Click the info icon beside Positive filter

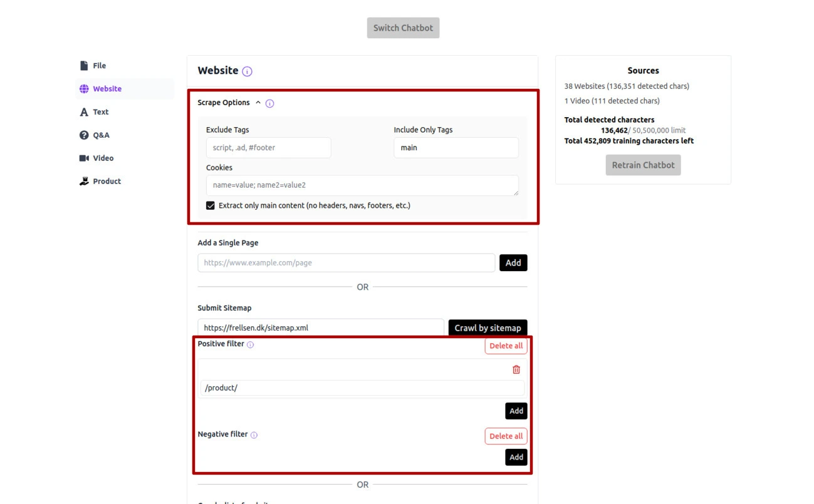[x=250, y=345]
